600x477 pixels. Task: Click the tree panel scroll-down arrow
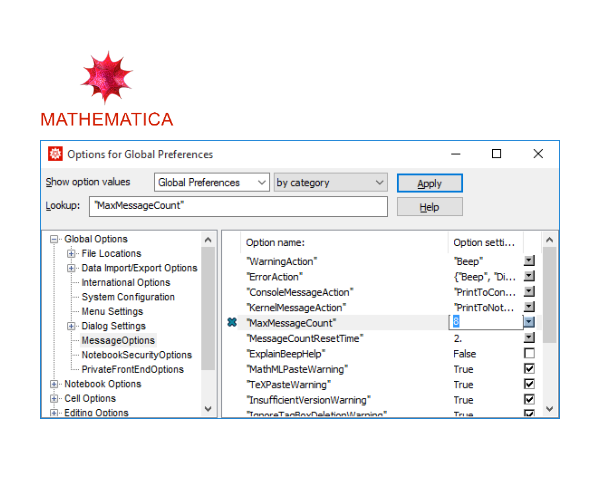pos(208,409)
